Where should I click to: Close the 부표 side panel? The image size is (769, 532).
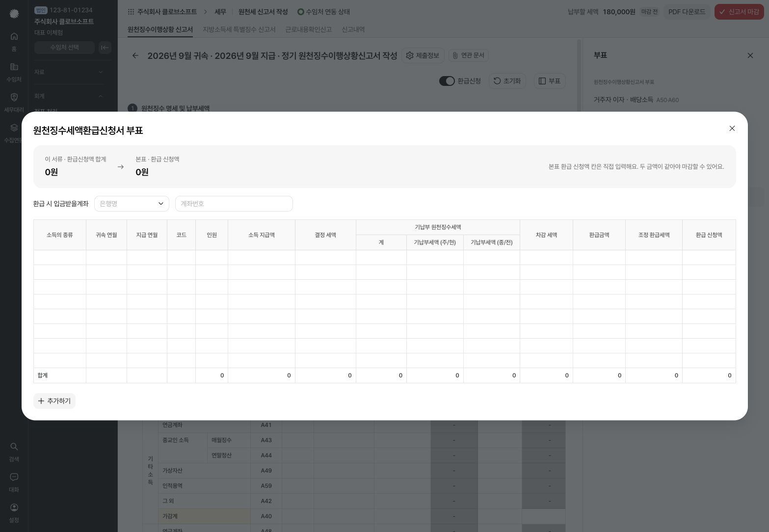click(750, 55)
